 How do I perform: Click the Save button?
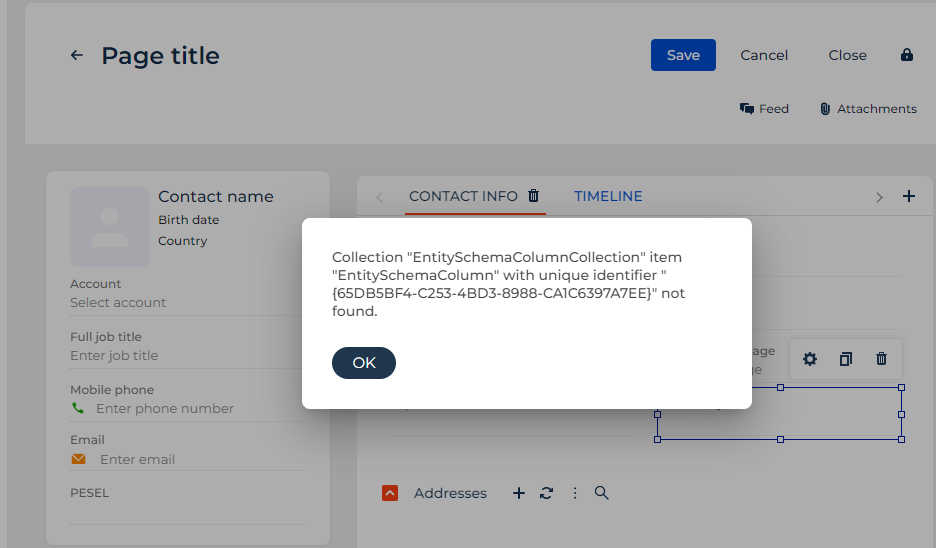tap(683, 55)
